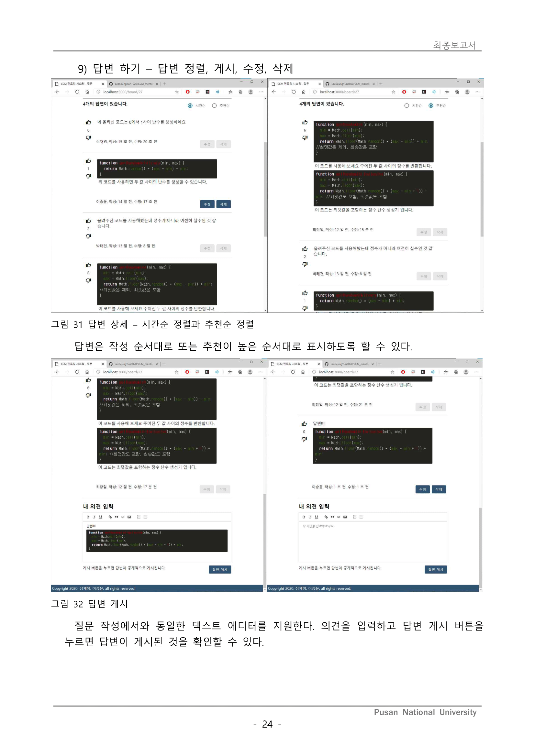535x756 pixels.
Task: Click 답변 게시 in the empty-editor window
Action: tap(436, 570)
